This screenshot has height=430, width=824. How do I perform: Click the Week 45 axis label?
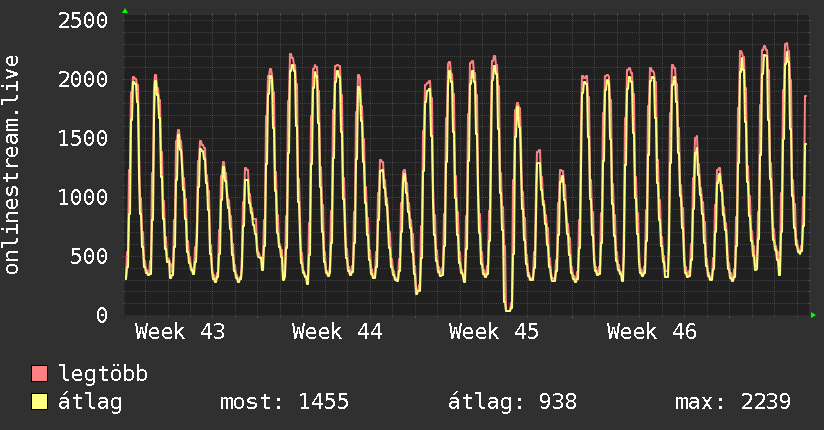point(494,332)
